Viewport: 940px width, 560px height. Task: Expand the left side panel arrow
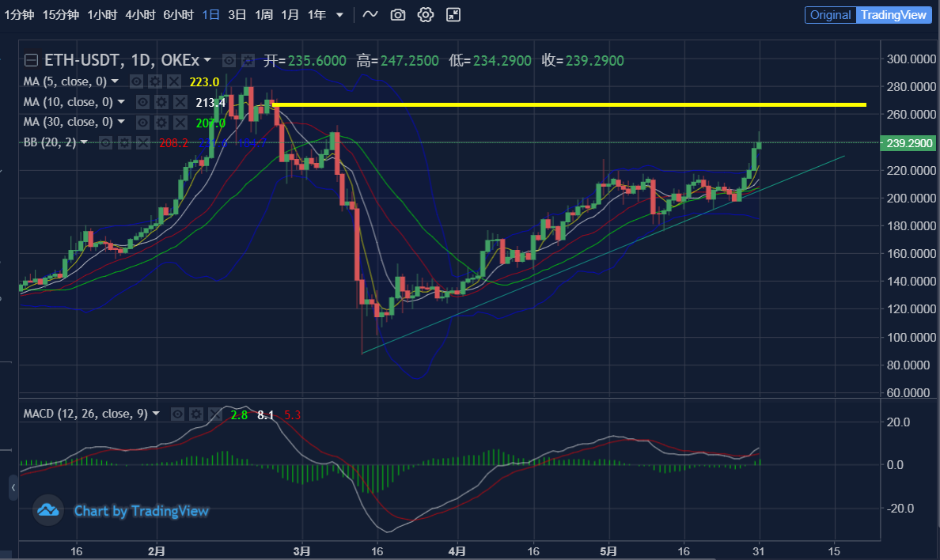click(x=13, y=487)
